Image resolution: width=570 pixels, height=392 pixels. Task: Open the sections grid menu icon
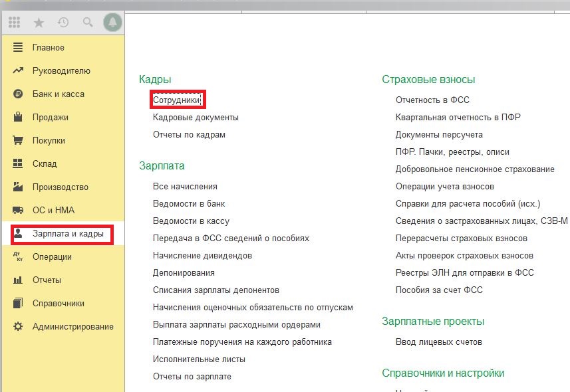pyautogui.click(x=14, y=23)
